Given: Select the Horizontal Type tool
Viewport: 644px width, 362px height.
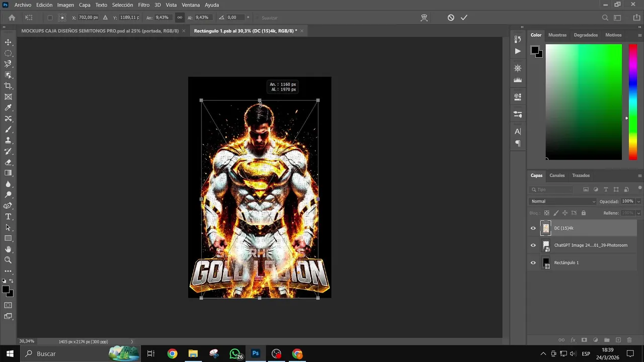Looking at the screenshot, I should point(8,217).
